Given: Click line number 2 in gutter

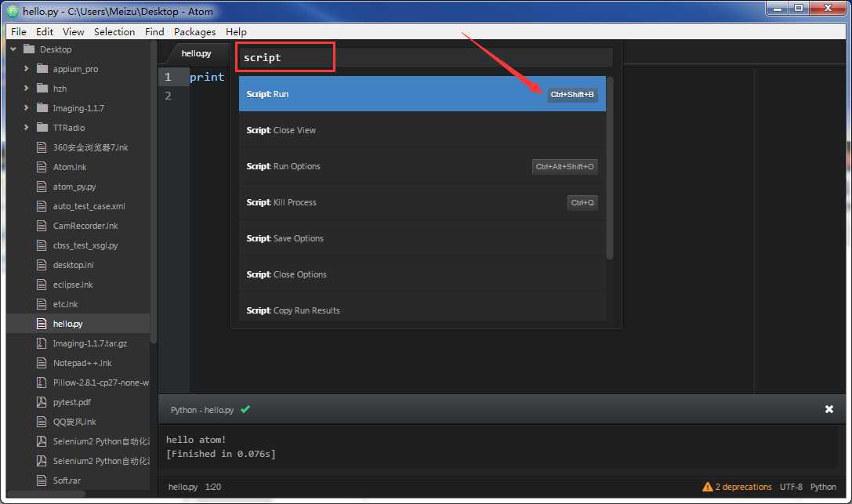Looking at the screenshot, I should pyautogui.click(x=168, y=96).
